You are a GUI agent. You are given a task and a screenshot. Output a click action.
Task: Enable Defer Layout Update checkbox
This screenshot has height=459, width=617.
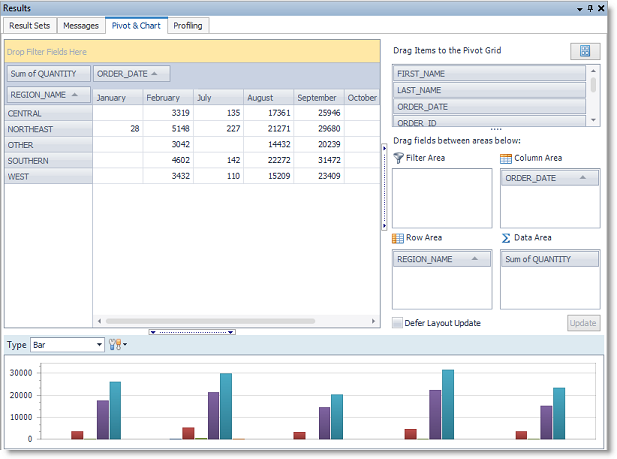[398, 323]
